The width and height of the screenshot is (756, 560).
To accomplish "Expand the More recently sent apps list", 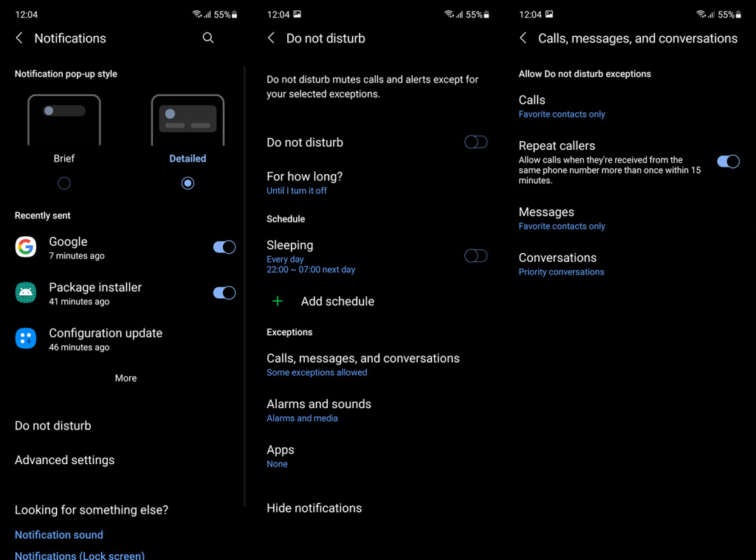I will (126, 378).
